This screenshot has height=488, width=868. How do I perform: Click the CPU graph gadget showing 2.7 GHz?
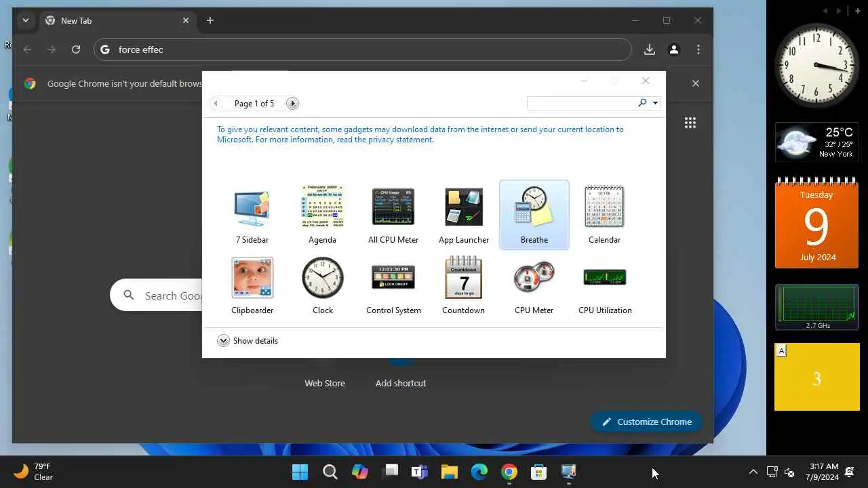[x=816, y=308]
